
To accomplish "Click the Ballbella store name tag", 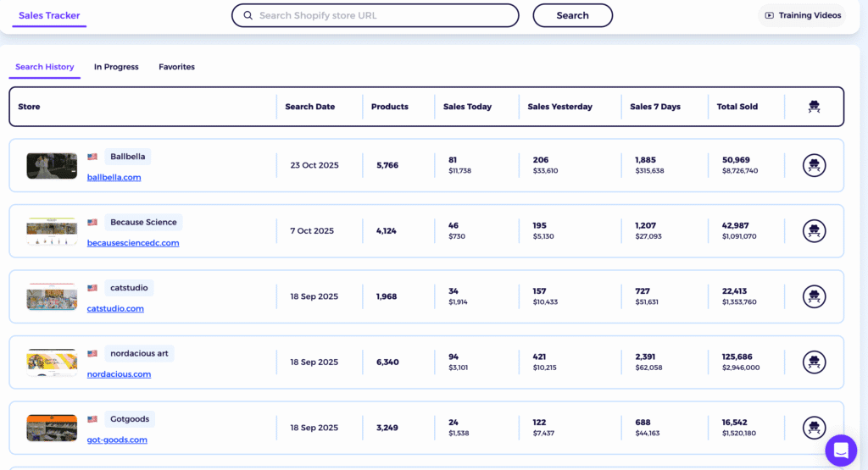I will [127, 157].
